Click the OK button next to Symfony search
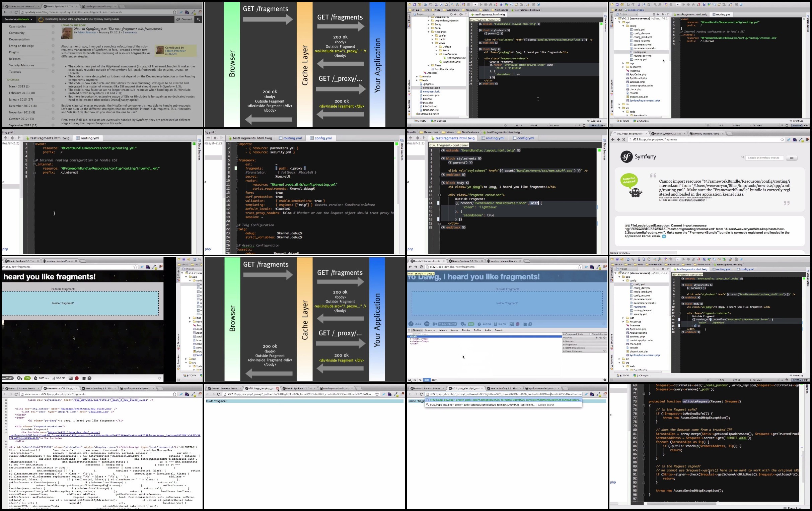Viewport: 812px width, 511px height. coord(792,157)
